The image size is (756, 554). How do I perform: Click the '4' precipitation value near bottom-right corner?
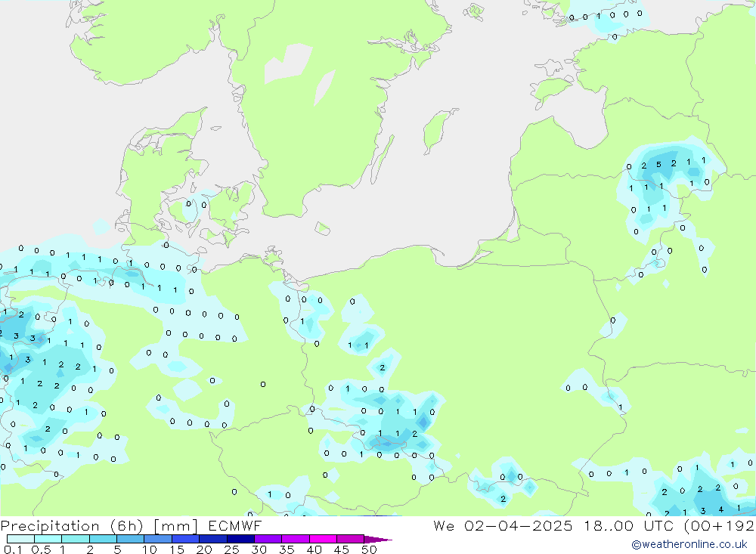720,509
